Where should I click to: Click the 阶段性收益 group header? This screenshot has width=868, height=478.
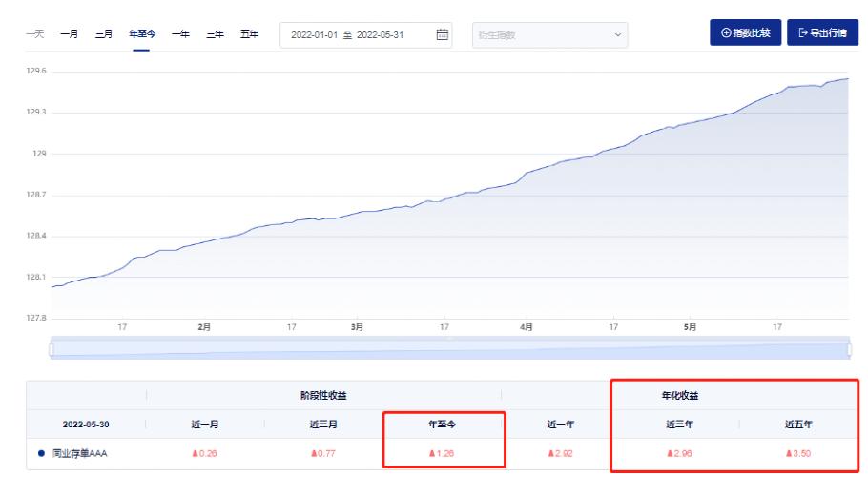[323, 396]
